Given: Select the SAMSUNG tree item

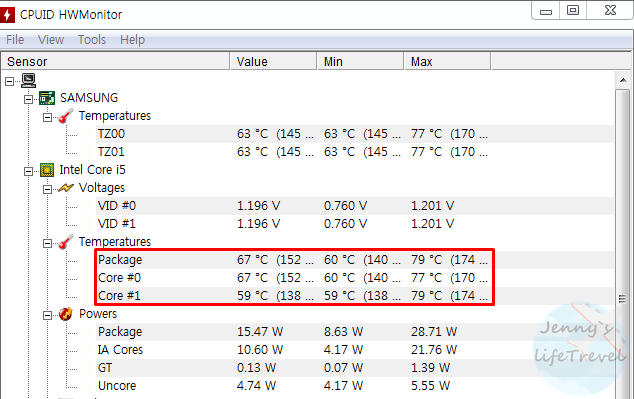Looking at the screenshot, I should 89,98.
